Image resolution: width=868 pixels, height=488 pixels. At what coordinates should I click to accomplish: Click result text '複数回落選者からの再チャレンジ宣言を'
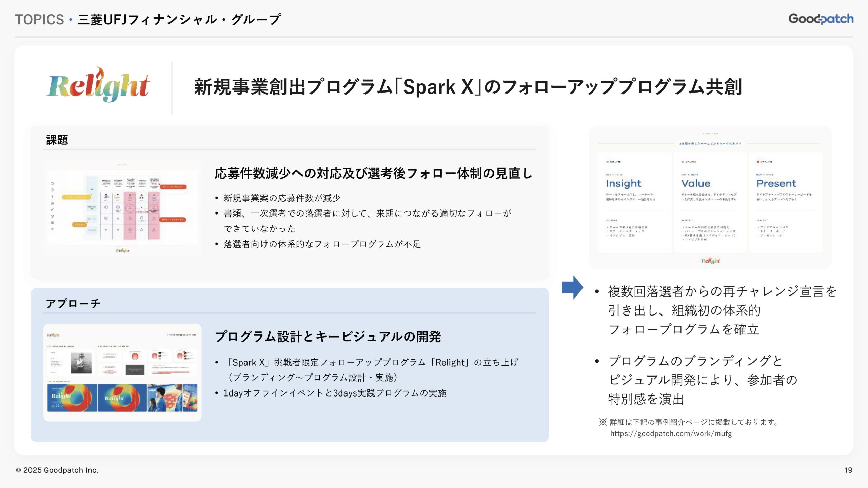pyautogui.click(x=722, y=291)
